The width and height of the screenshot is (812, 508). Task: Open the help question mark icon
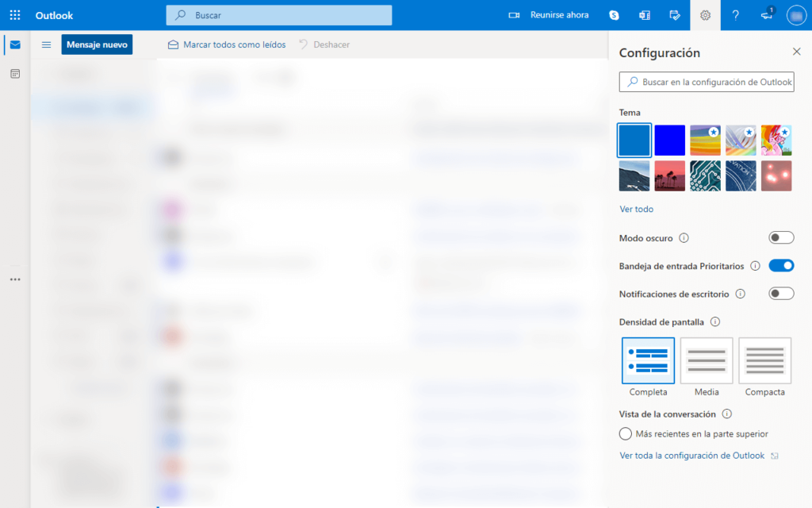(x=735, y=15)
